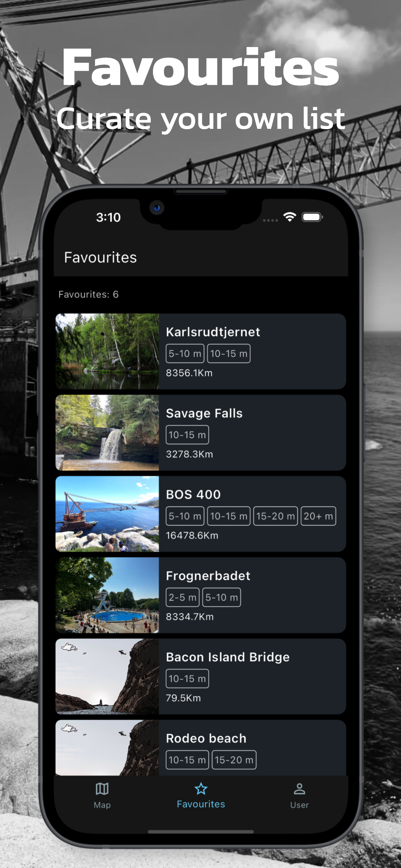This screenshot has width=401, height=868.
Task: Tap 5-10 m tag on BOS 400
Action: (185, 516)
